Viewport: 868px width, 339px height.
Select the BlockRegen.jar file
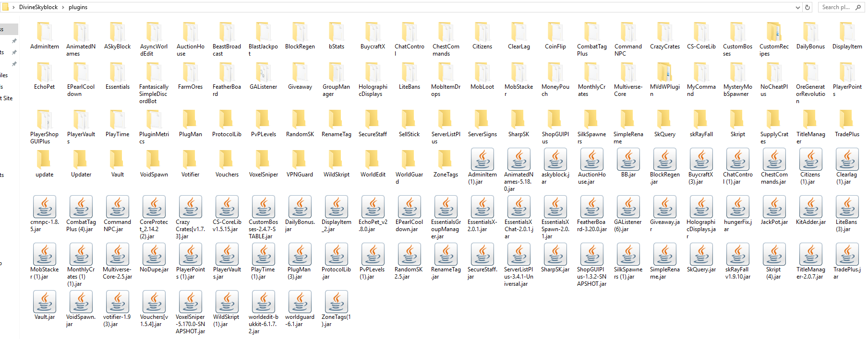(665, 166)
